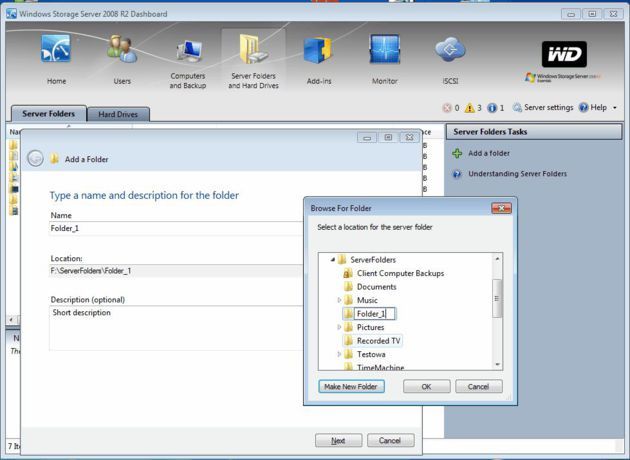Expand the Pictures folder node

[x=339, y=327]
